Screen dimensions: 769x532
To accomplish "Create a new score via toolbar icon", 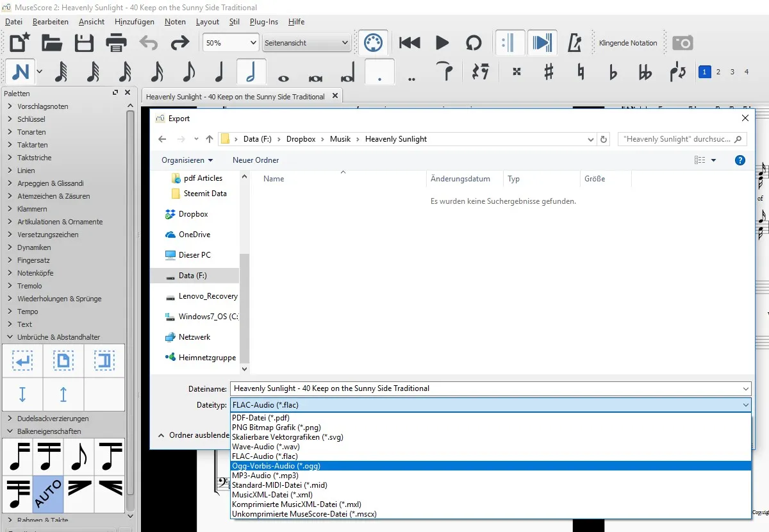I will [x=19, y=43].
